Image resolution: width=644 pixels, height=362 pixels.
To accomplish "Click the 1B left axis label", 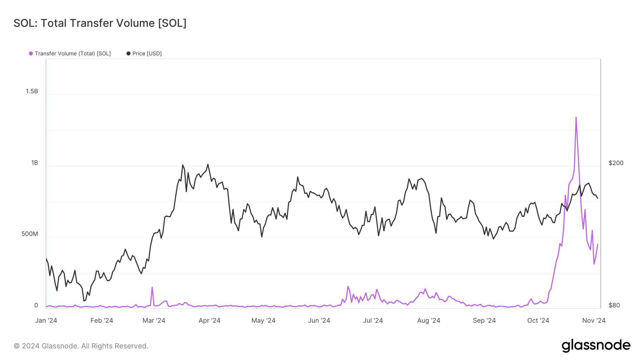I will (x=34, y=163).
